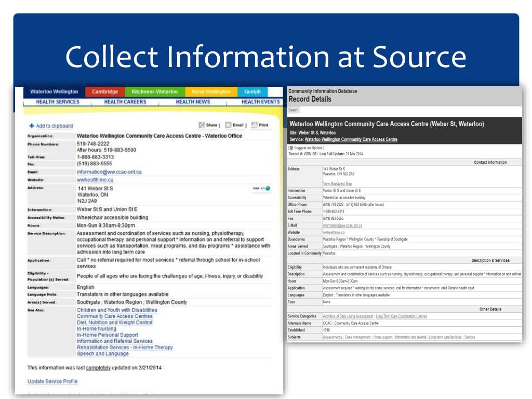The width and height of the screenshot is (532, 399).
Task: Click the E-Mail address link in Record Details
Action: pos(342,225)
